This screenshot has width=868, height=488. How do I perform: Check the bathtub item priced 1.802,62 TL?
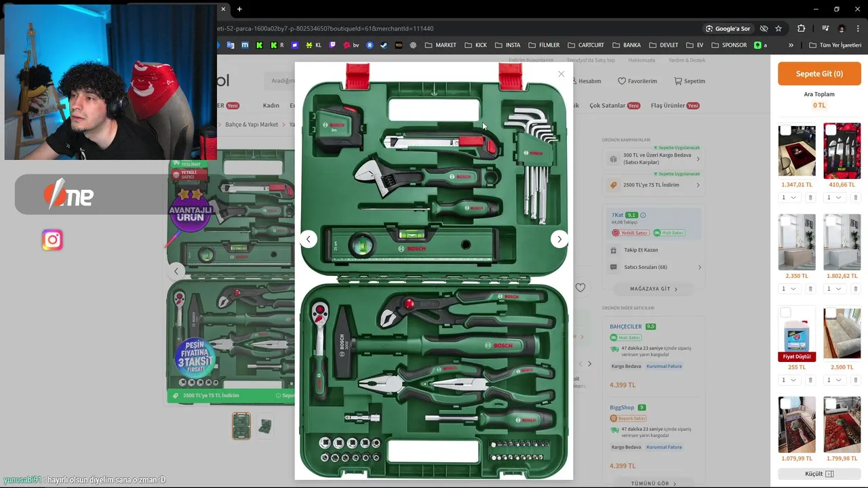(831, 221)
